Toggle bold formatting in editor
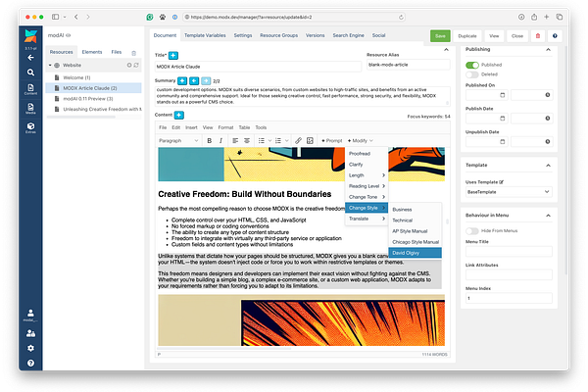The height and width of the screenshot is (392, 588). (210, 141)
